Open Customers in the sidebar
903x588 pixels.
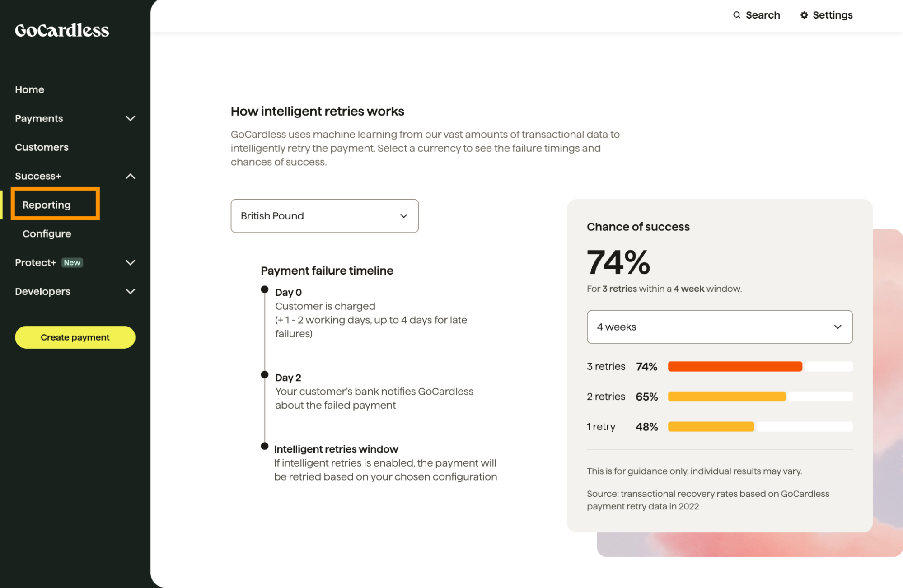tap(42, 147)
